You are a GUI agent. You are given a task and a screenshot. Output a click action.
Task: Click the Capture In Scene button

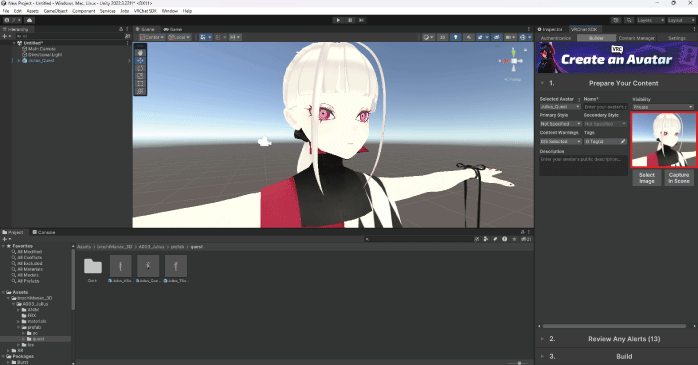pyautogui.click(x=679, y=178)
